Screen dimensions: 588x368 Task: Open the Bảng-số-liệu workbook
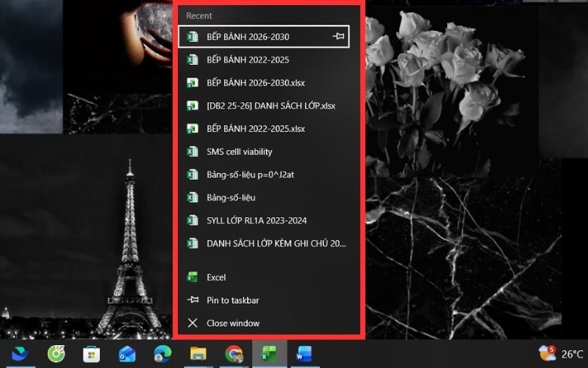[264, 197]
